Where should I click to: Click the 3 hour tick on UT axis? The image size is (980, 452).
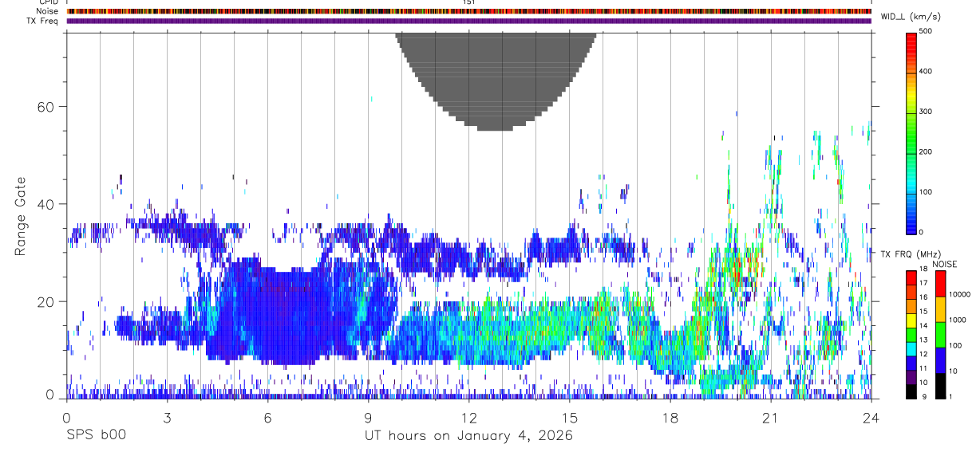point(167,417)
